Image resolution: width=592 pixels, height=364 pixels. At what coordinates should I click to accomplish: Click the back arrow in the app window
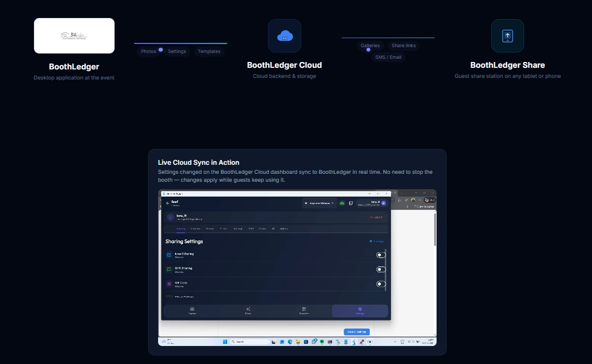point(168,203)
